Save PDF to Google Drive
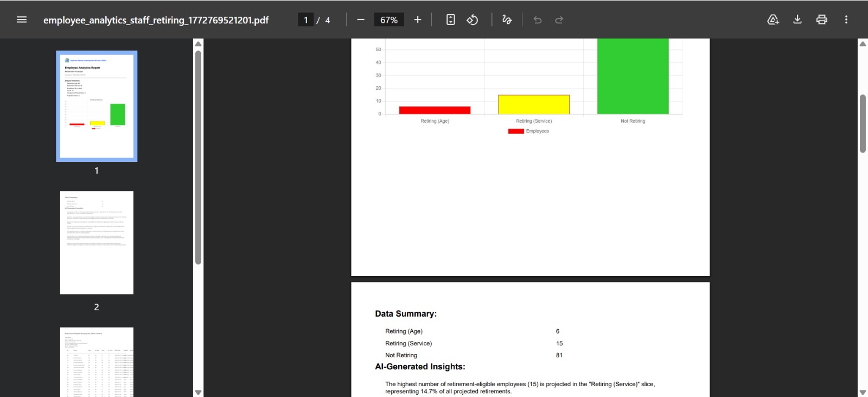This screenshot has width=868, height=397. pyautogui.click(x=773, y=20)
